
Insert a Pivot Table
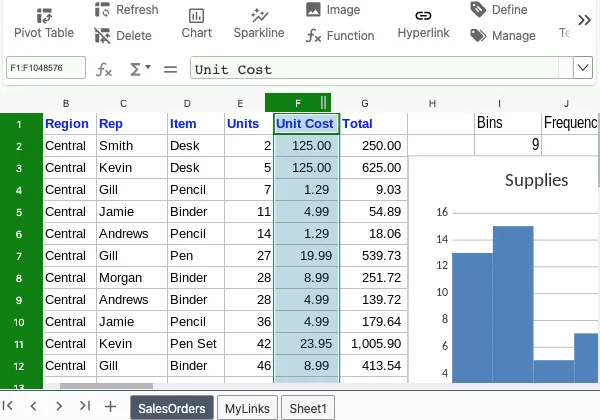(44, 24)
